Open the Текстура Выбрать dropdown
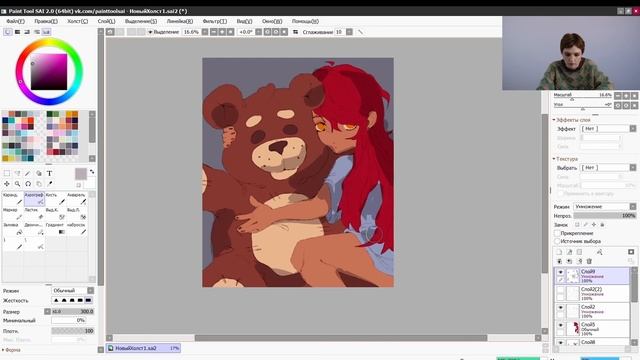Image resolution: width=640 pixels, height=360 pixels. 608,167
